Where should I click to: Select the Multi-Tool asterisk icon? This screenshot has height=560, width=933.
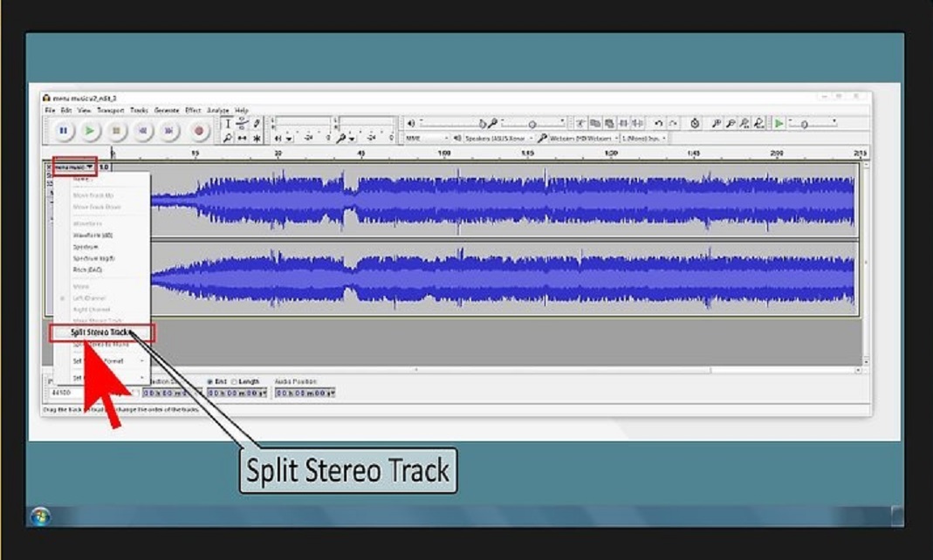pyautogui.click(x=257, y=138)
